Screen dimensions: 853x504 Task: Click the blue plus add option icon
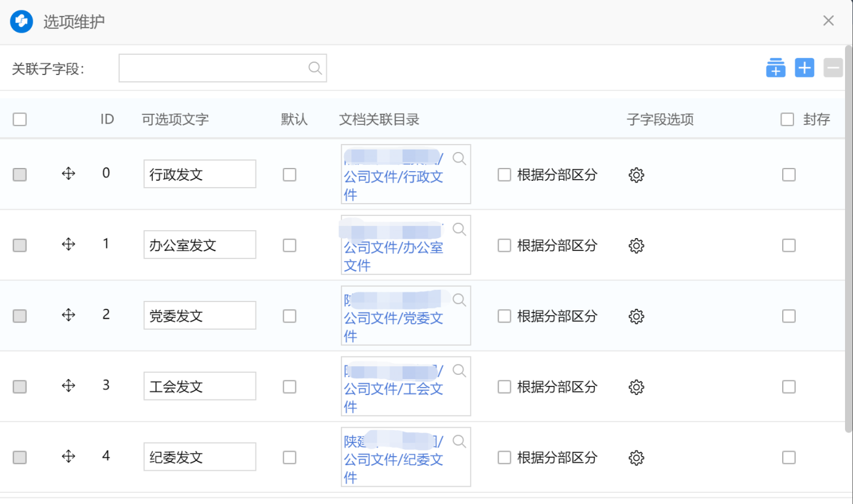click(x=804, y=68)
